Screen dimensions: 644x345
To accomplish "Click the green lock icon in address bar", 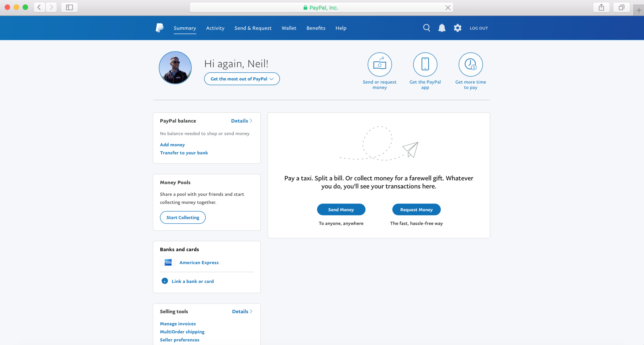I will 305,8.
